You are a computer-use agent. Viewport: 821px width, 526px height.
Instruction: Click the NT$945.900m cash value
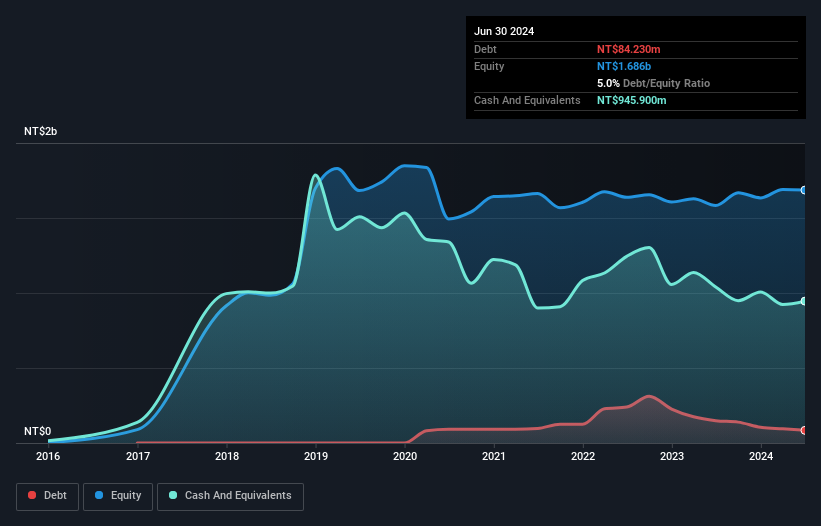coord(631,100)
